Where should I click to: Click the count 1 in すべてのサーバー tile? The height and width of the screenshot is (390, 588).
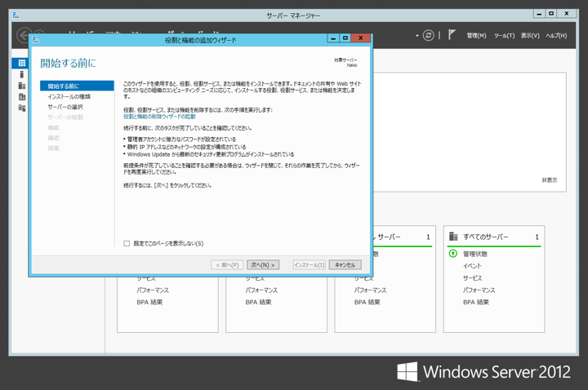coord(537,237)
